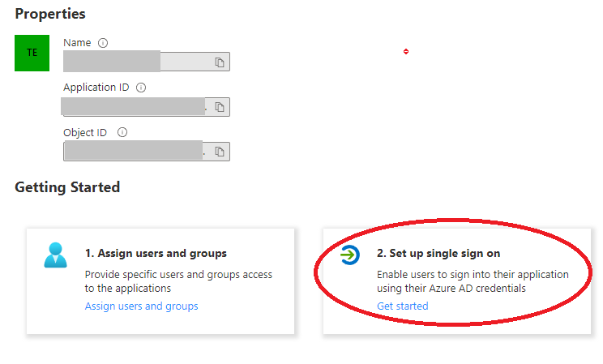
Task: Click the info icon next to Object ID
Action: 122,132
